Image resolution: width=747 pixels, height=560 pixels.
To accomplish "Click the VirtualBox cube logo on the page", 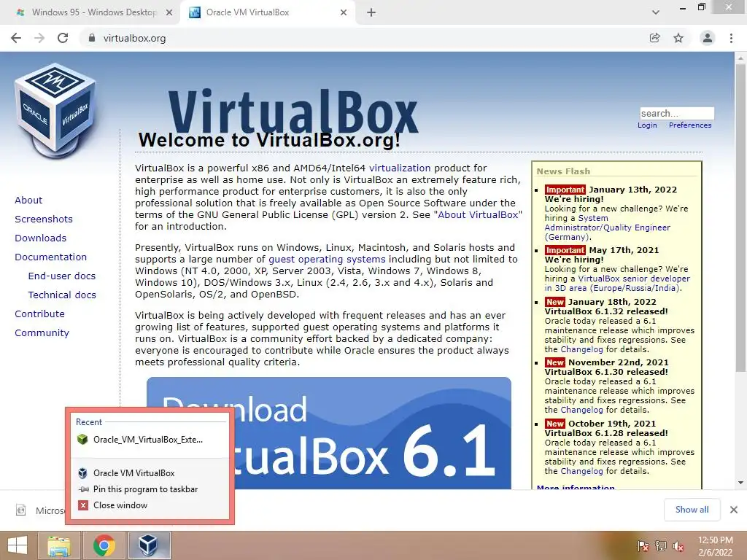I will [x=55, y=111].
